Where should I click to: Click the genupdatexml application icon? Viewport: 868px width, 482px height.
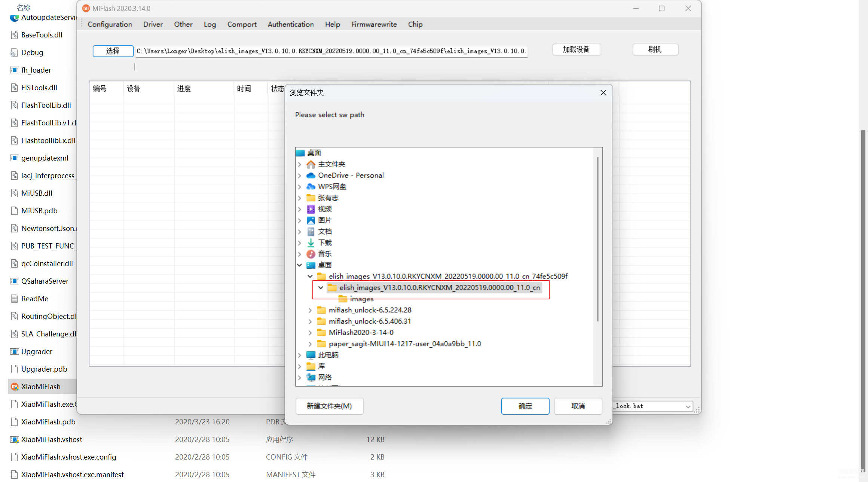click(x=15, y=158)
